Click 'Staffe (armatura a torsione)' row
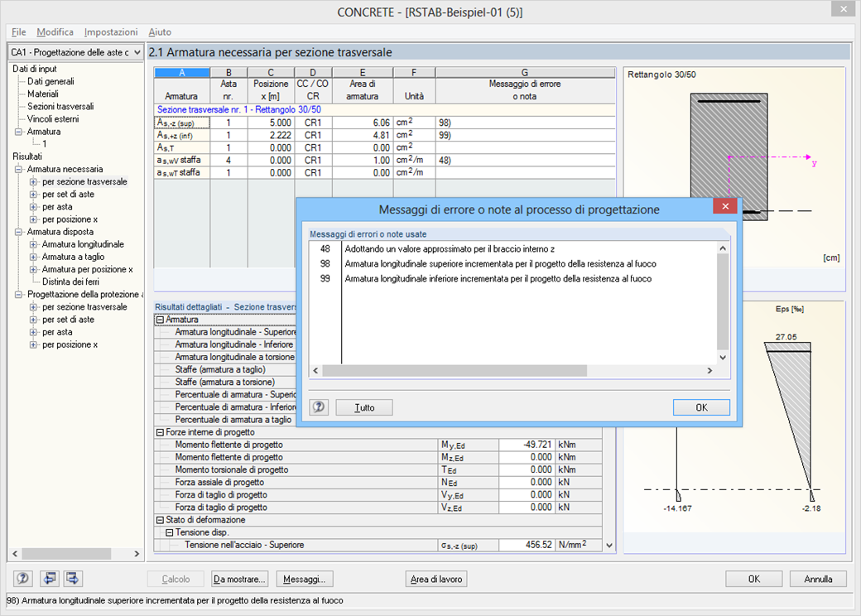This screenshot has width=861, height=616. [x=226, y=383]
